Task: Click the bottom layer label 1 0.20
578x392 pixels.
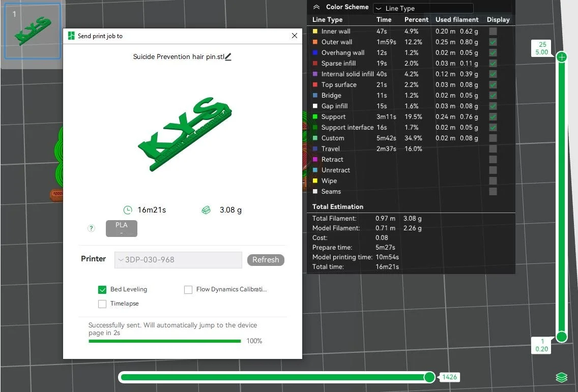Action: tap(541, 345)
